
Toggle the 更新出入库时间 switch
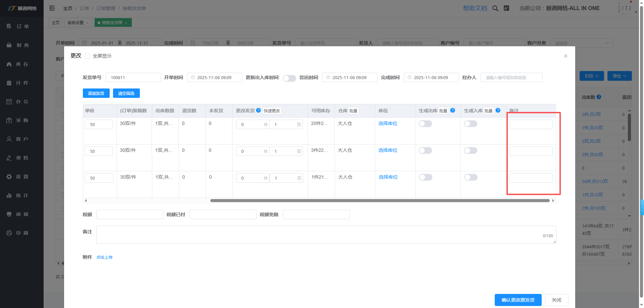[x=289, y=78]
